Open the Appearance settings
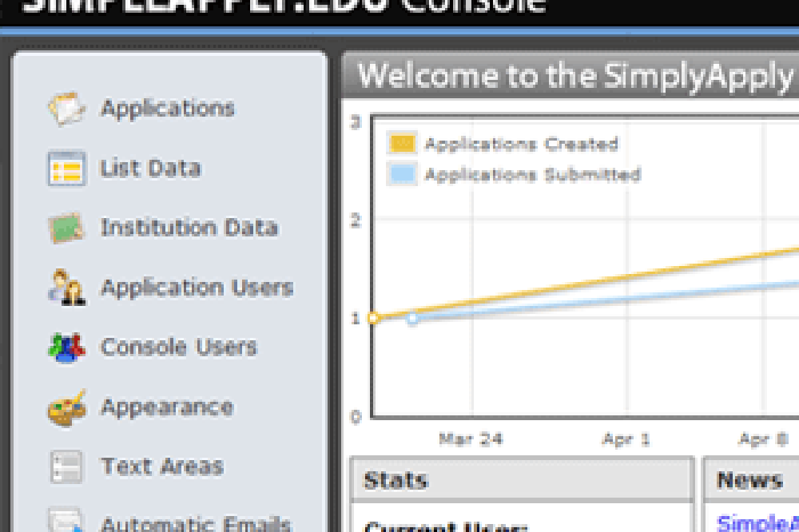The width and height of the screenshot is (799, 532). tap(167, 407)
